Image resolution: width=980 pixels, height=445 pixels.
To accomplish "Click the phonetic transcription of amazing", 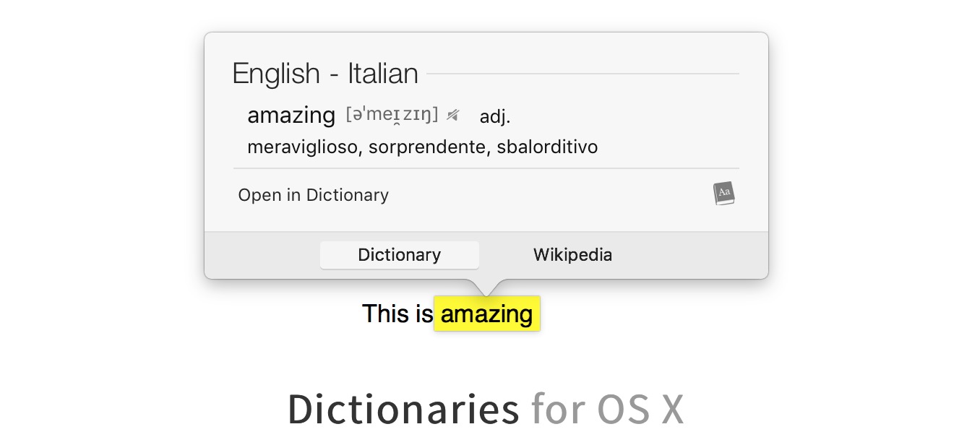I will coord(392,114).
